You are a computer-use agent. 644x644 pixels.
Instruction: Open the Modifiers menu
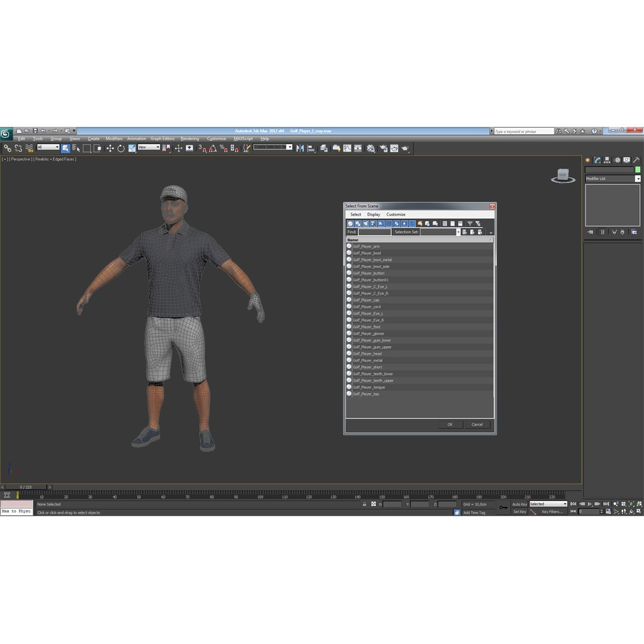pos(114,139)
